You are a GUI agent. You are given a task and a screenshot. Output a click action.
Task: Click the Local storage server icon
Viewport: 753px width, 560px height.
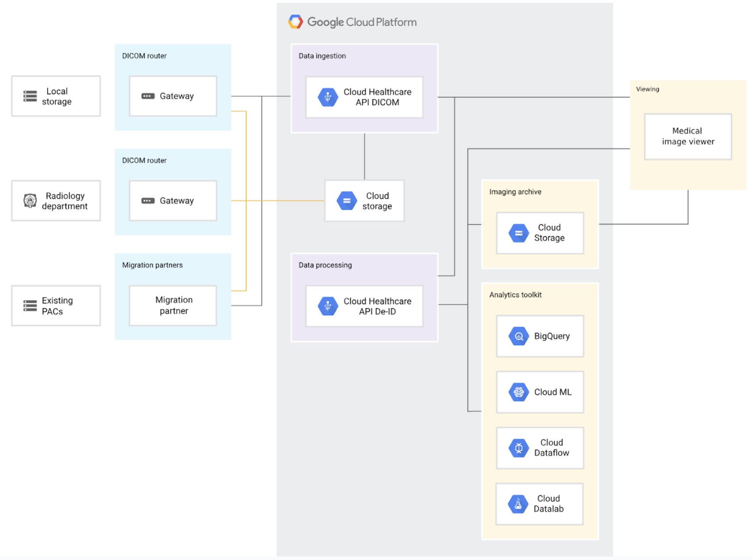coord(30,96)
